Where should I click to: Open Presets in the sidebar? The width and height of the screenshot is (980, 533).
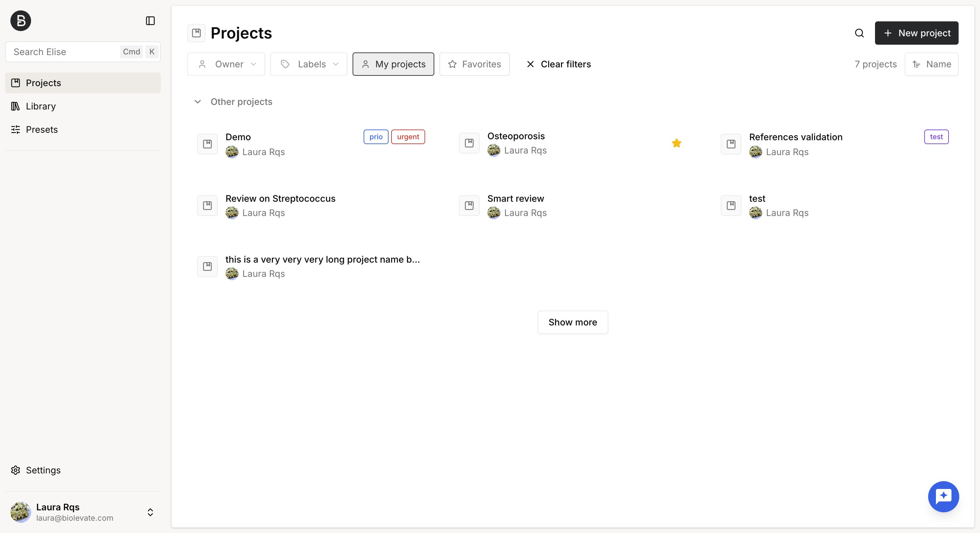pyautogui.click(x=83, y=130)
